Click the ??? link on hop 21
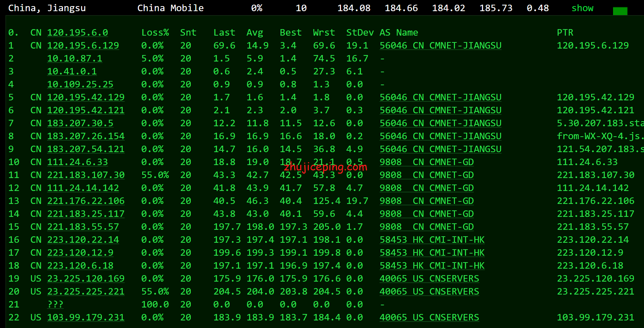The height and width of the screenshot is (328, 644). (x=55, y=304)
